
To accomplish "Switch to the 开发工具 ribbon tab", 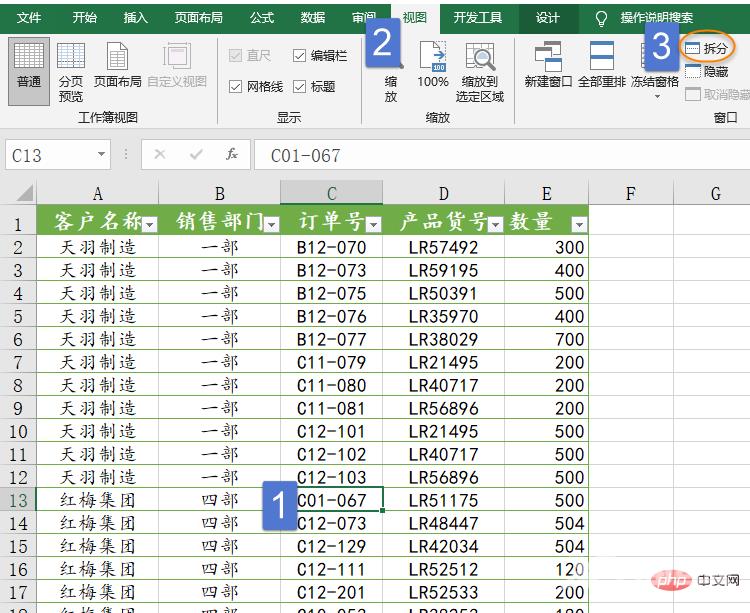I will tap(478, 18).
